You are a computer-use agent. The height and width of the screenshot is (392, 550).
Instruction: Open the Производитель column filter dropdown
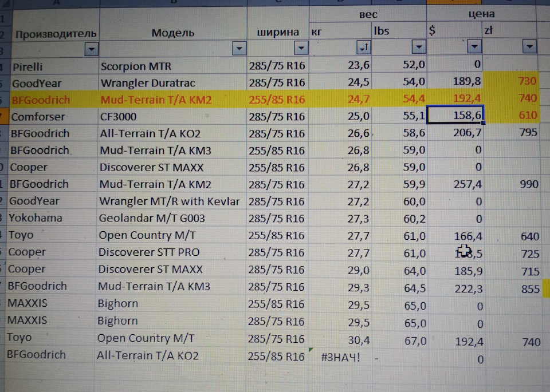91,49
